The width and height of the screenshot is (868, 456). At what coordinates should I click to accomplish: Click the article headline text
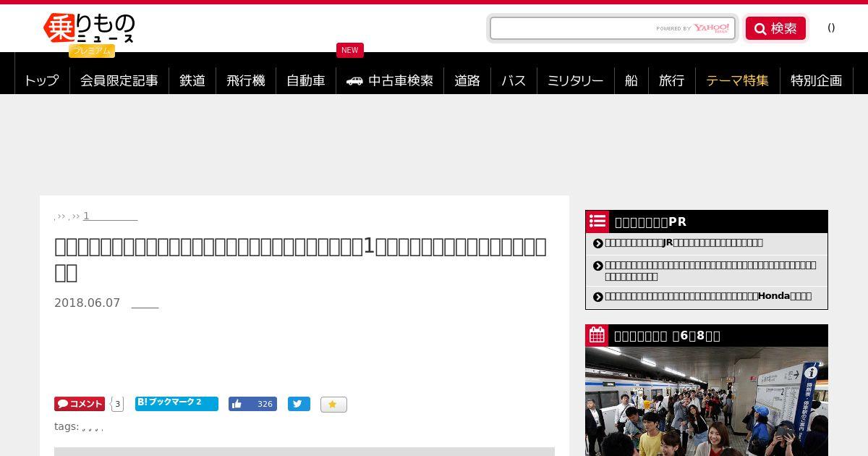(x=300, y=258)
